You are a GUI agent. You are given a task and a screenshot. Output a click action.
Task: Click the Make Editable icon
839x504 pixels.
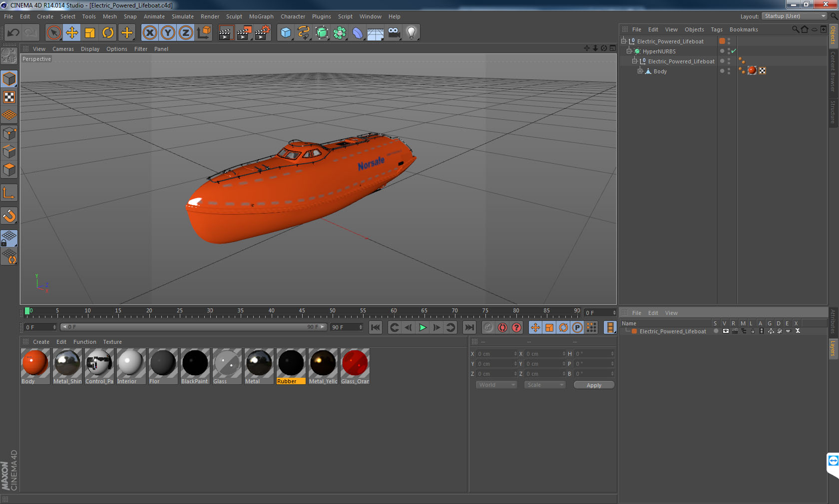tap(9, 56)
